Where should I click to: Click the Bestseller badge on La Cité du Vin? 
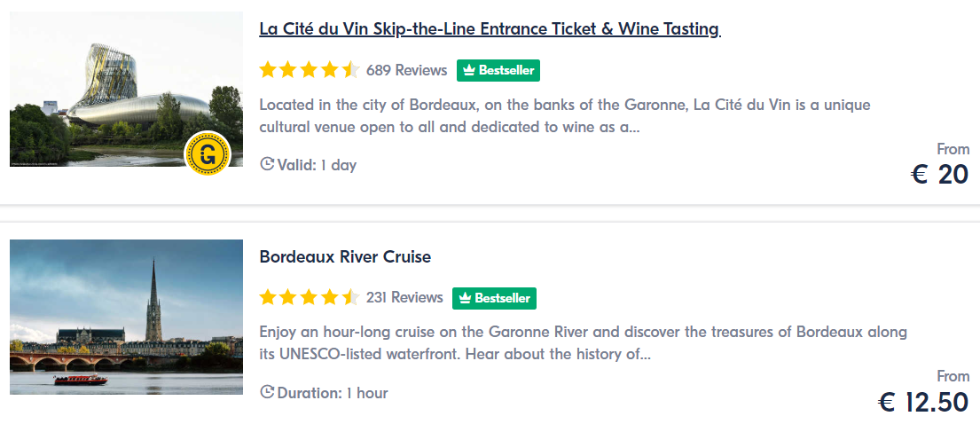[x=498, y=71]
